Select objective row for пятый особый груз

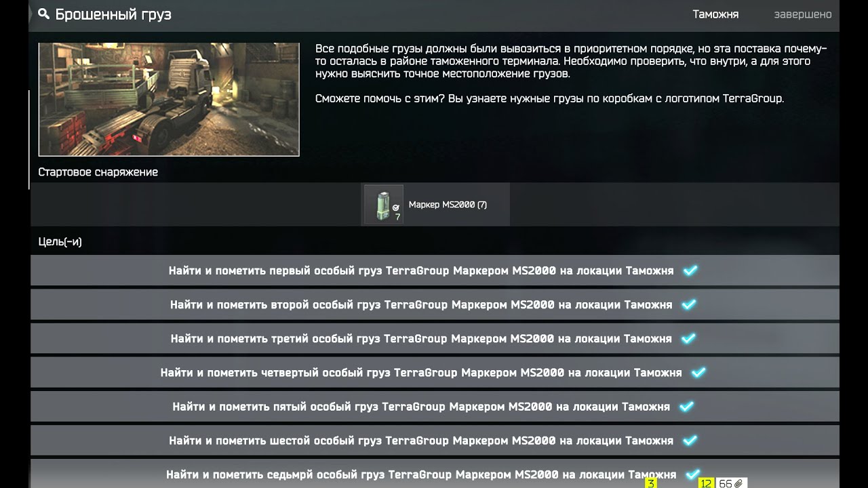(435, 407)
